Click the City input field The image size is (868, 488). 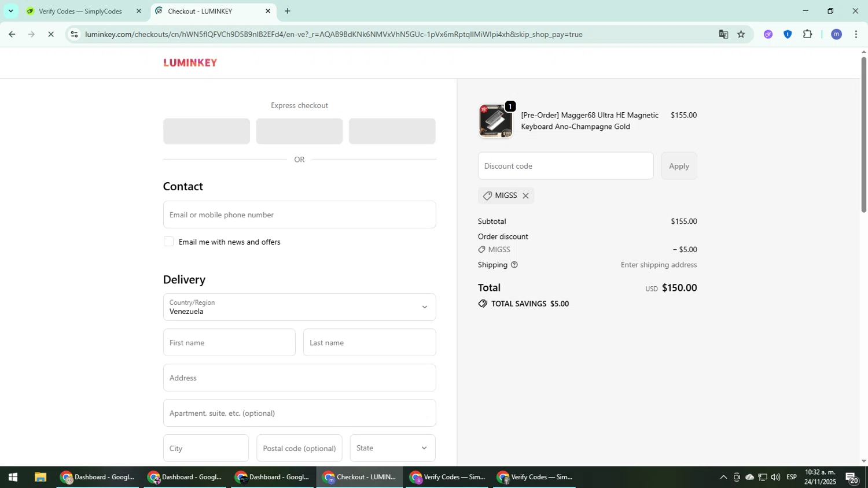coord(206,448)
